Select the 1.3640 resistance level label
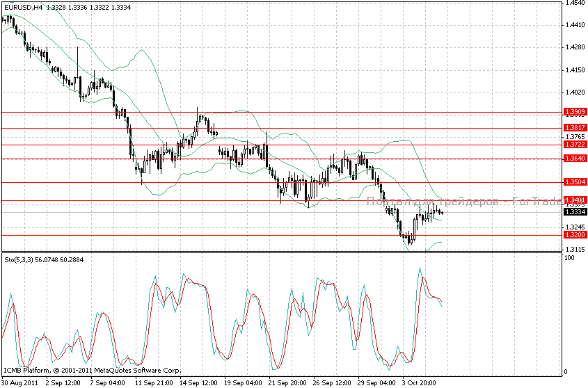Screen dimensions: 588x388 [x=574, y=159]
